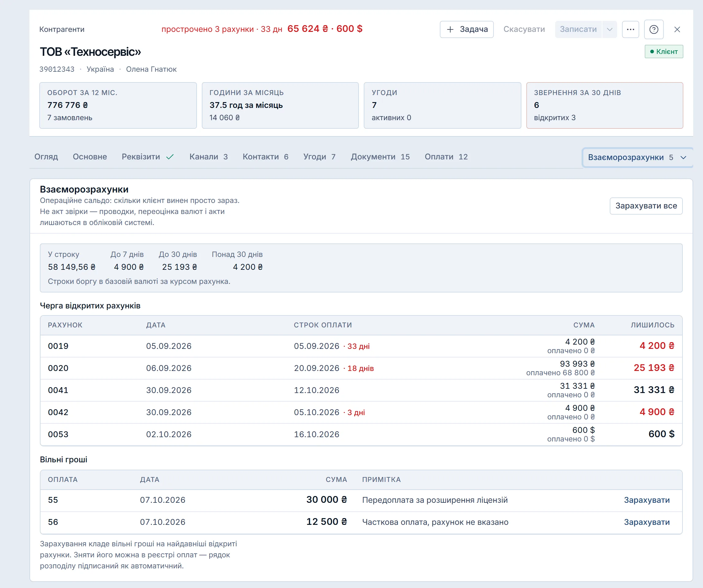
Task: Click Скасувати to cancel changes
Action: coord(524,29)
